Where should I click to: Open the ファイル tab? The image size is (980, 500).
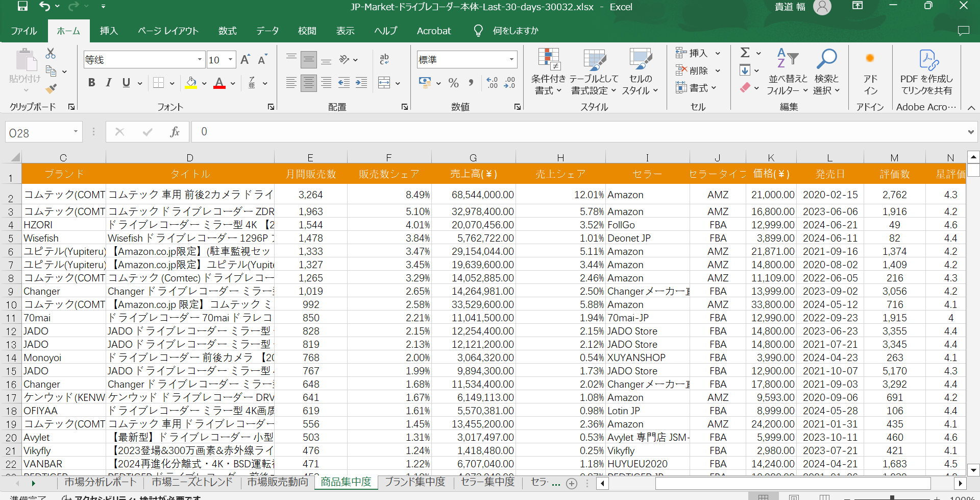coord(24,31)
